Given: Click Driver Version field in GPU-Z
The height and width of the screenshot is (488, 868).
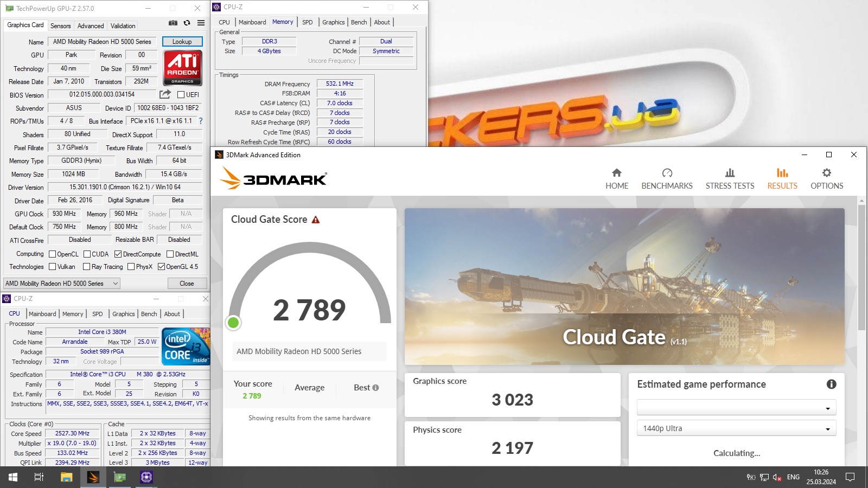Looking at the screenshot, I should (x=125, y=187).
